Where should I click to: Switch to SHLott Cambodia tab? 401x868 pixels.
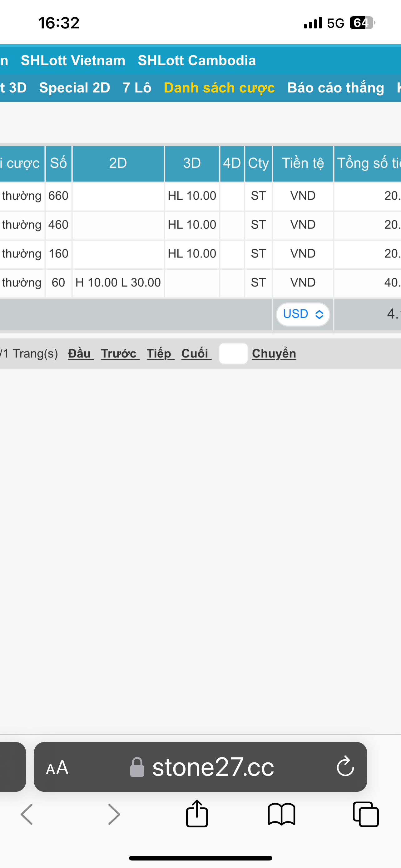(197, 60)
